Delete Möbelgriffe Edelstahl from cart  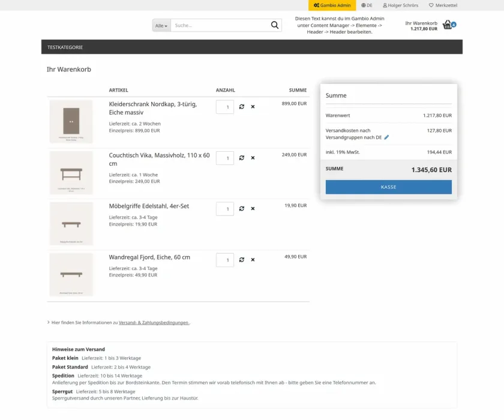point(253,209)
